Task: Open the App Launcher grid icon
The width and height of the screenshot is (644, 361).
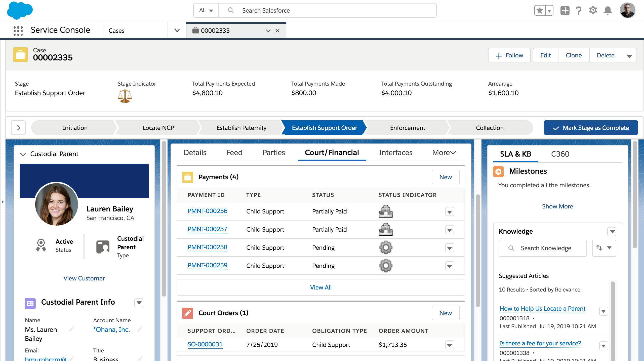Action: (x=18, y=31)
